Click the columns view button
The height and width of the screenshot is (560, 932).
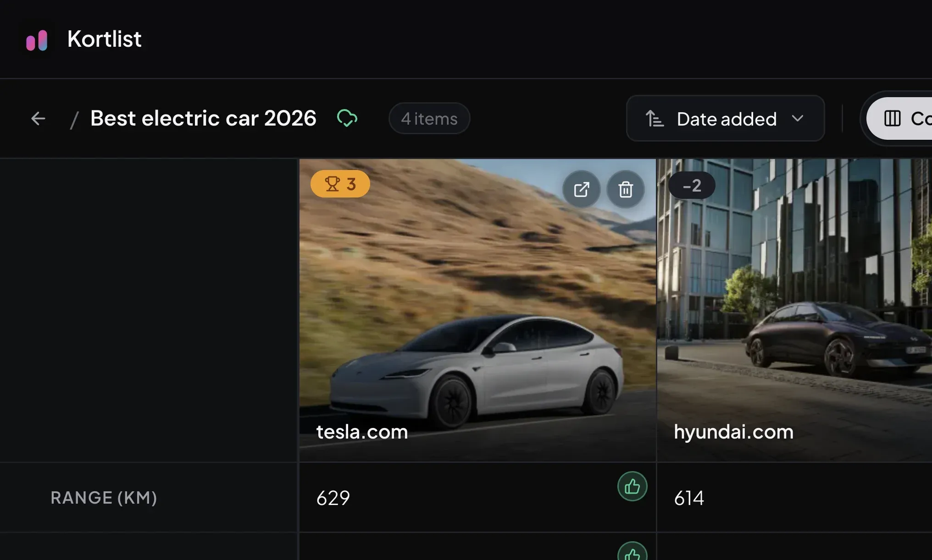tap(900, 119)
